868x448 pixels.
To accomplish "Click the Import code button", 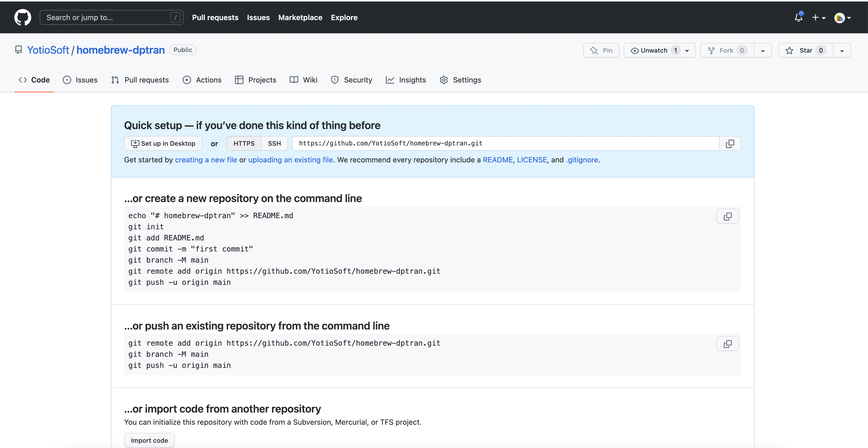I will pyautogui.click(x=149, y=440).
